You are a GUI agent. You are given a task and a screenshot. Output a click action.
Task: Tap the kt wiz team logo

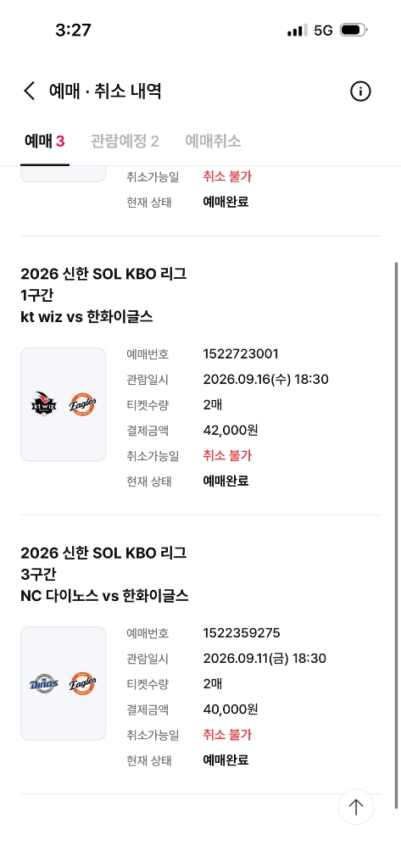(x=44, y=404)
